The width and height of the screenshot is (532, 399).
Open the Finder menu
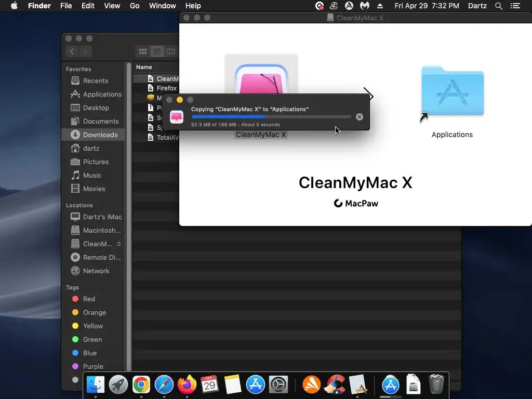point(39,6)
